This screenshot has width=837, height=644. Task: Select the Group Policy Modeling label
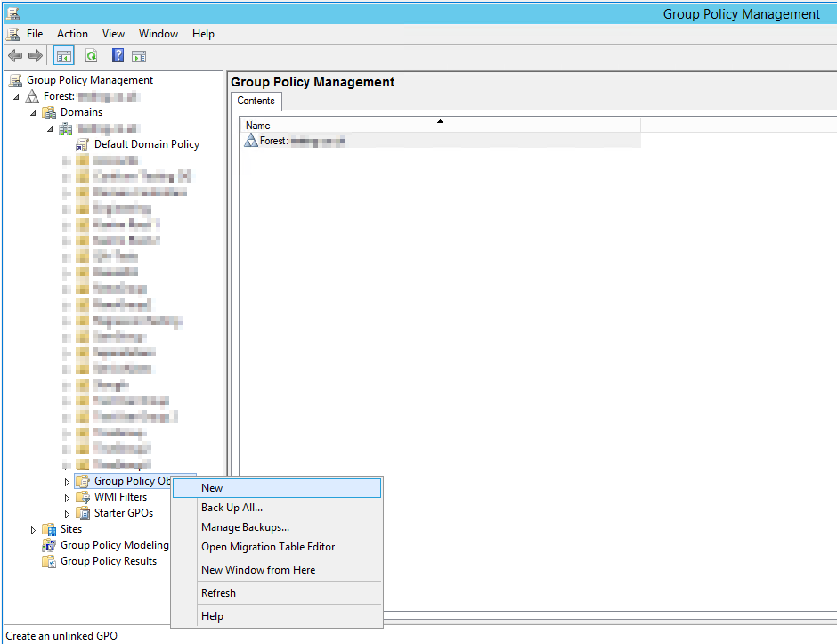coord(114,545)
